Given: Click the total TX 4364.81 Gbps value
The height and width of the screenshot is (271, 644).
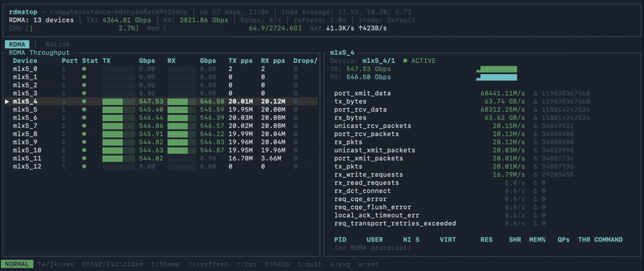Looking at the screenshot, I should 127,20.
